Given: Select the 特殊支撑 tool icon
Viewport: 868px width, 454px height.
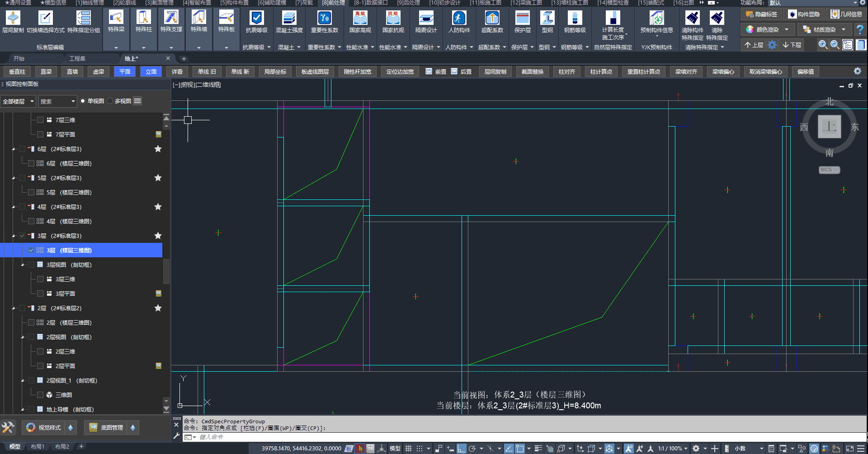Looking at the screenshot, I should (x=171, y=18).
